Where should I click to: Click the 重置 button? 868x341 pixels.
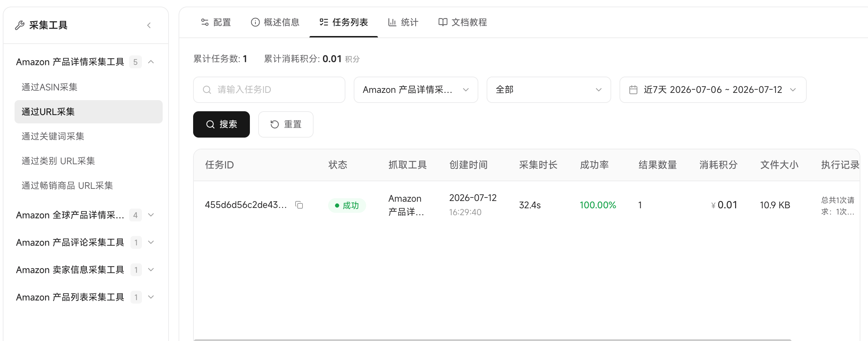[x=286, y=124]
